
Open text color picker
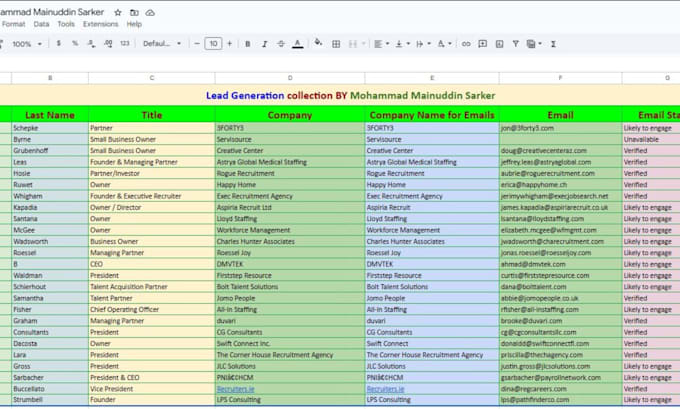298,44
